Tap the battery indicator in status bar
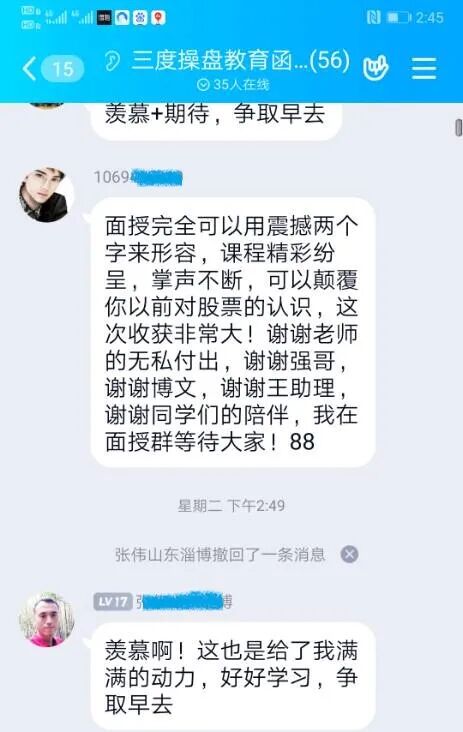This screenshot has width=463, height=732. pyautogui.click(x=398, y=18)
